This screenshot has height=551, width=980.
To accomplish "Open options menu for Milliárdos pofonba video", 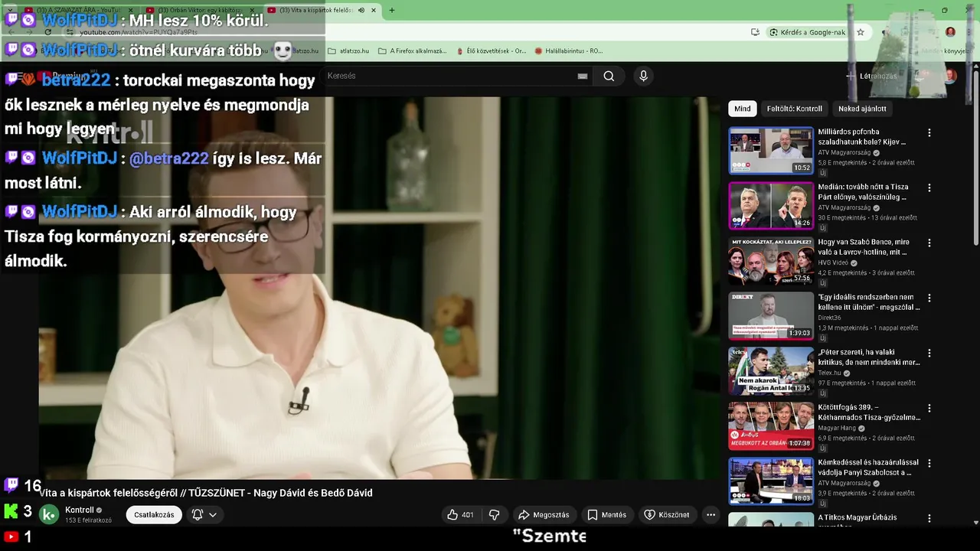I will (x=929, y=132).
